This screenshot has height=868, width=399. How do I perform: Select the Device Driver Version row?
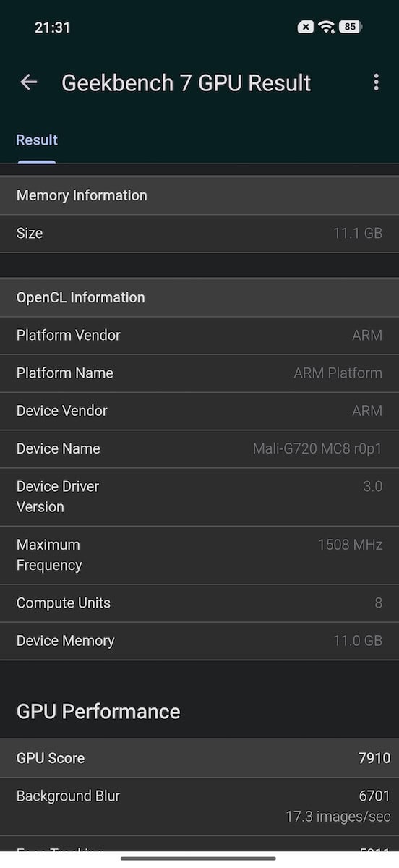[x=199, y=497]
